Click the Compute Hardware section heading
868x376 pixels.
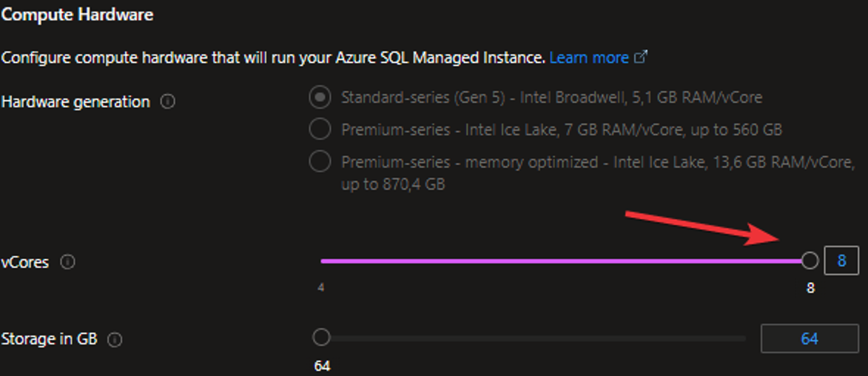click(77, 15)
